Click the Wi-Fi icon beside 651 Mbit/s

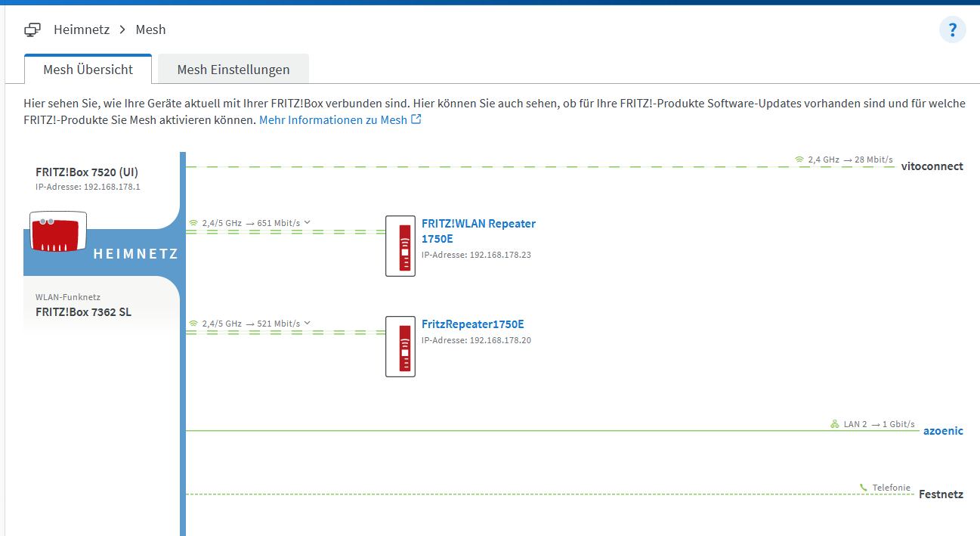(x=193, y=223)
